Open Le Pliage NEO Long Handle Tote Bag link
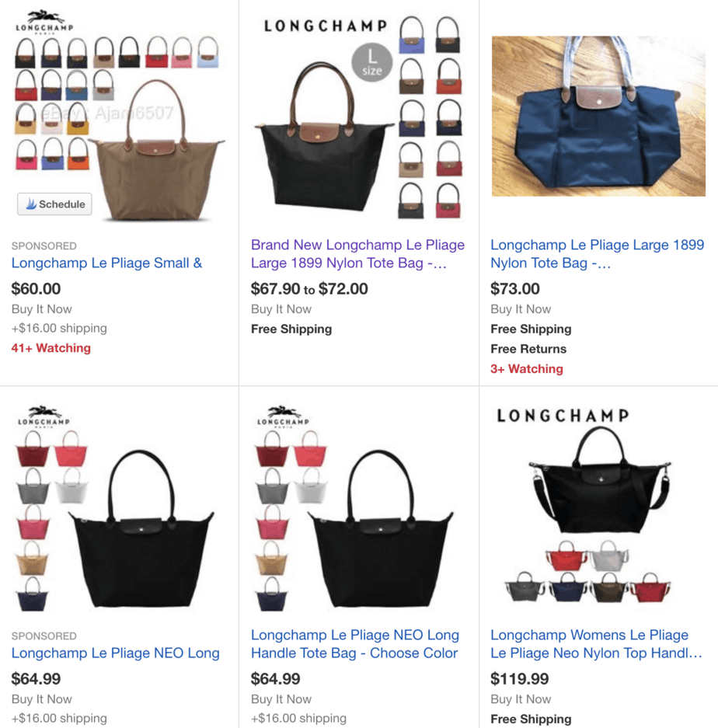The image size is (718, 728). (x=355, y=643)
